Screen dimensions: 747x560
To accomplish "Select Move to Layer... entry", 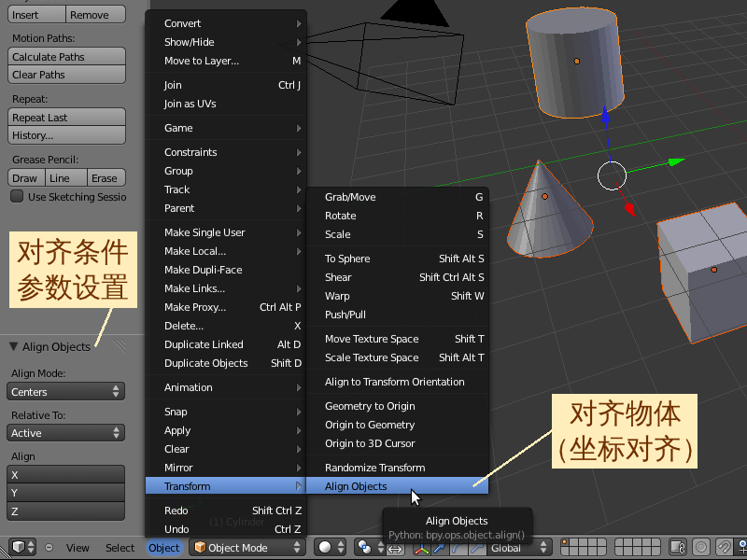I will (x=226, y=61).
